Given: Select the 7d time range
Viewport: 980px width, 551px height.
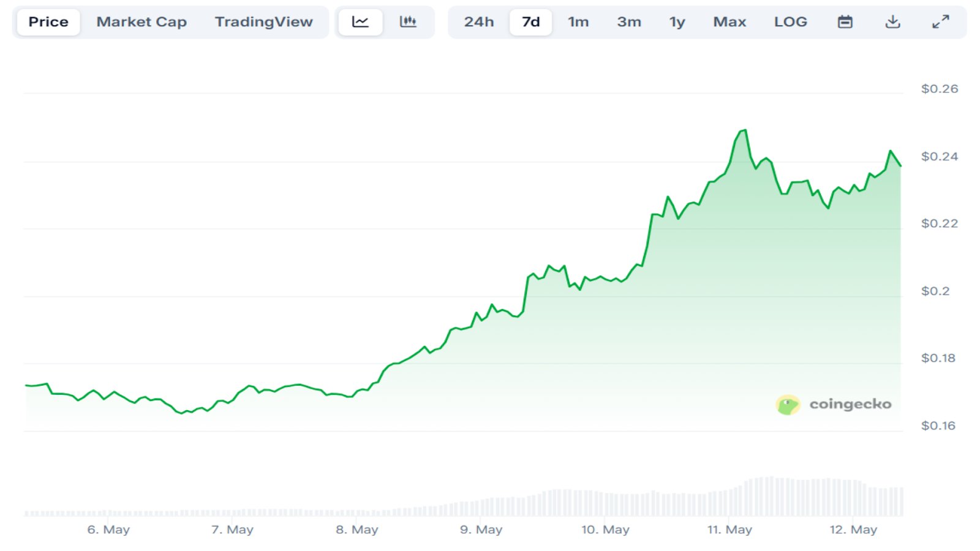Looking at the screenshot, I should [x=530, y=22].
